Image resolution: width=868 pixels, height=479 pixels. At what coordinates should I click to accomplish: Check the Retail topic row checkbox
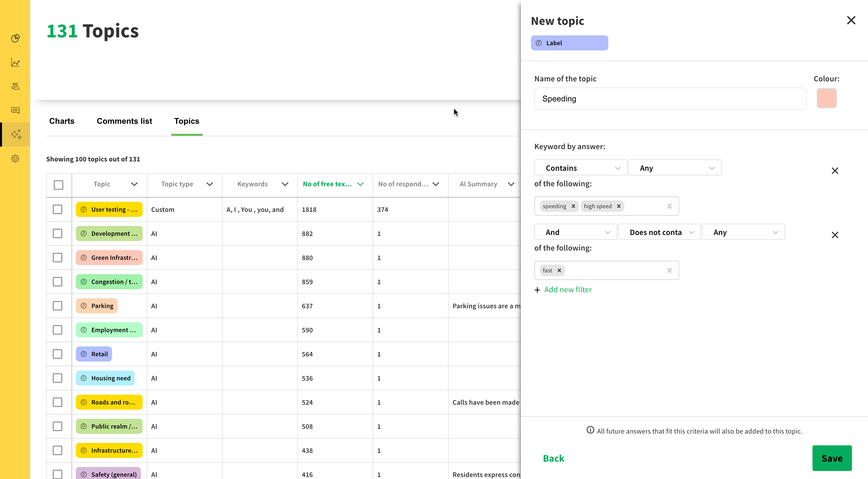click(x=58, y=354)
